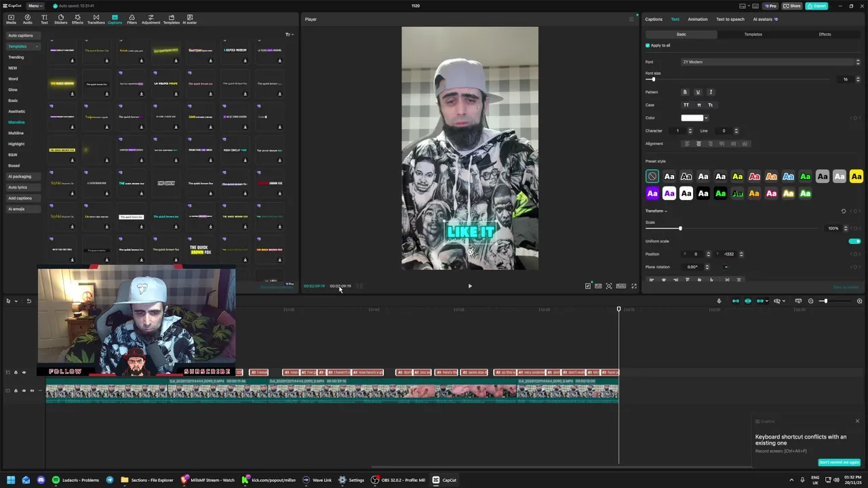Collapse the Templates category list
Viewport: 868px width, 488px height.
[x=37, y=47]
